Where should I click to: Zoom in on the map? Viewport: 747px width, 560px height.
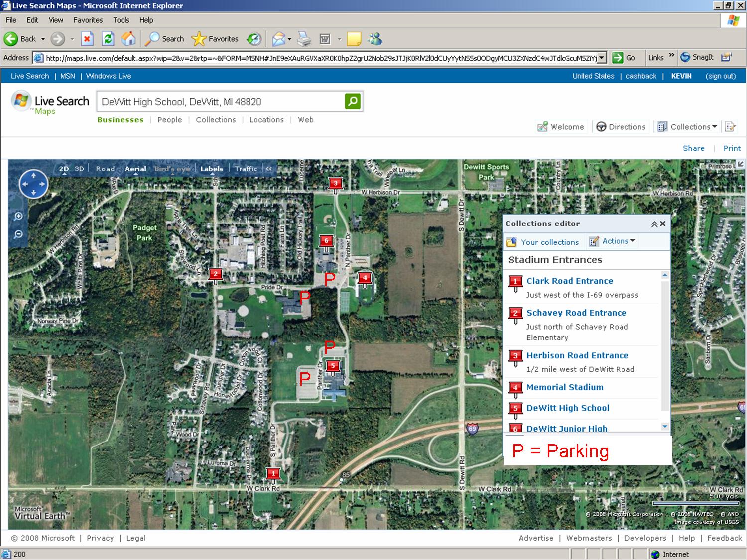coord(18,216)
